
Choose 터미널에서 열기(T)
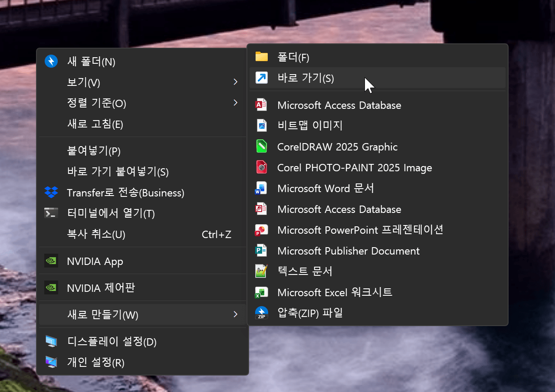pos(143,213)
